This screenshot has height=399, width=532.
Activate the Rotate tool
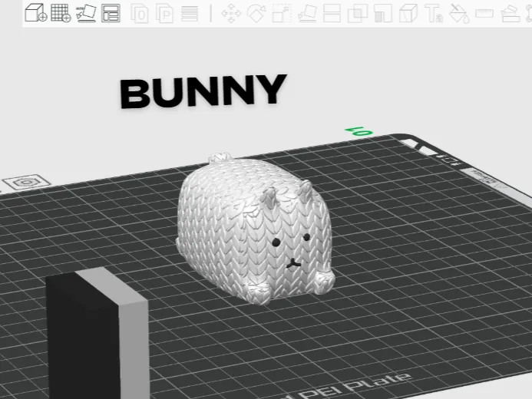pos(256,14)
